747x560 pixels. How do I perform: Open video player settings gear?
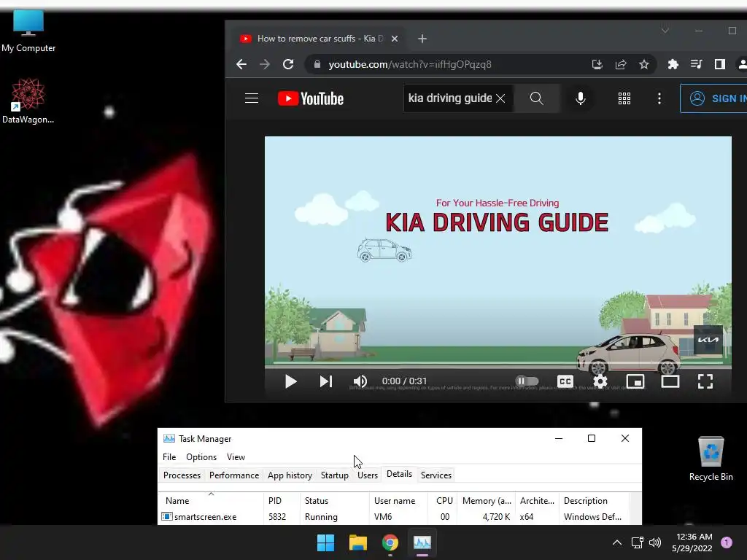600,381
